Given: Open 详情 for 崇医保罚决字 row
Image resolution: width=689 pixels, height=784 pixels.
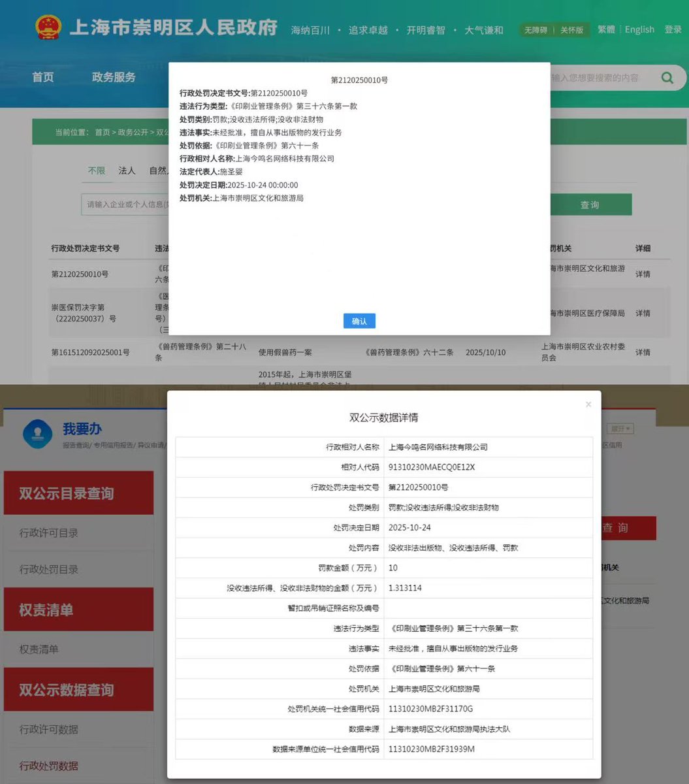Looking at the screenshot, I should coord(643,313).
